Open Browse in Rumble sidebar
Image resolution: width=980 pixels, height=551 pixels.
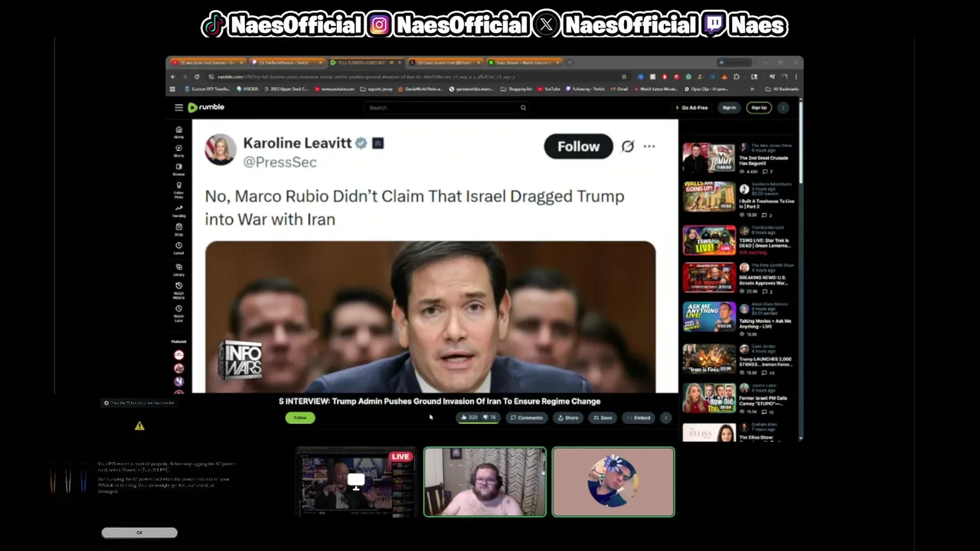tap(178, 169)
